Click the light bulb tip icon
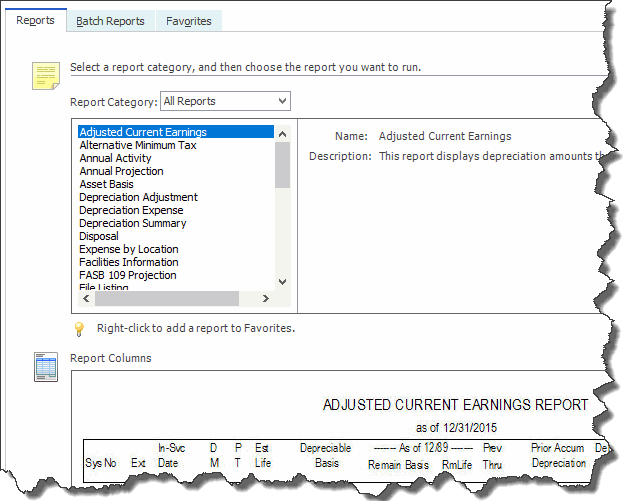624x501 pixels. click(80, 328)
